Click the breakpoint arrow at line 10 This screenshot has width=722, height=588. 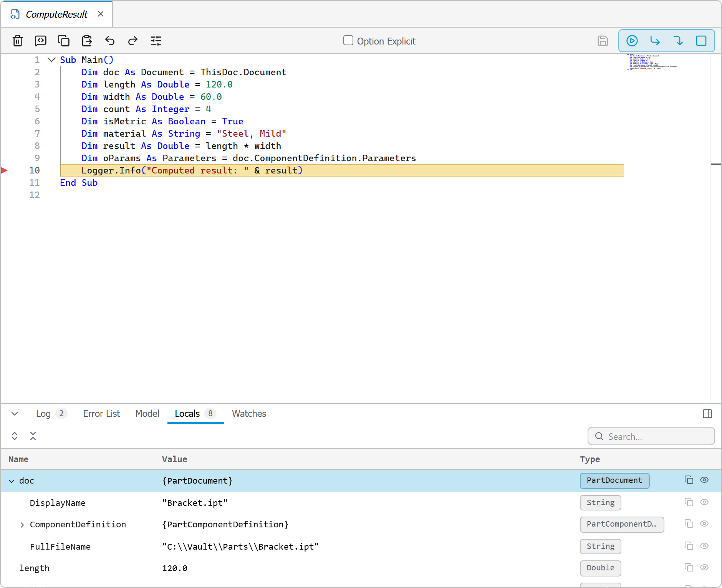pos(4,170)
